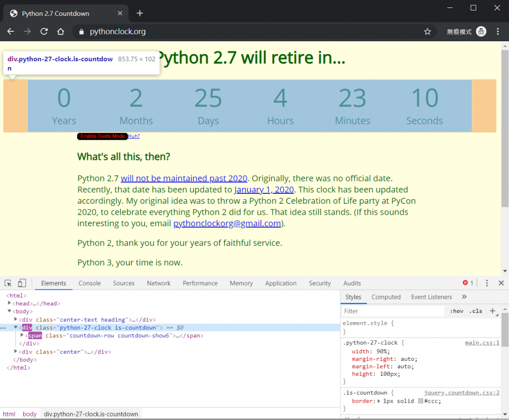Expand the head element node
Screen dimensions: 509x420
tap(9, 303)
